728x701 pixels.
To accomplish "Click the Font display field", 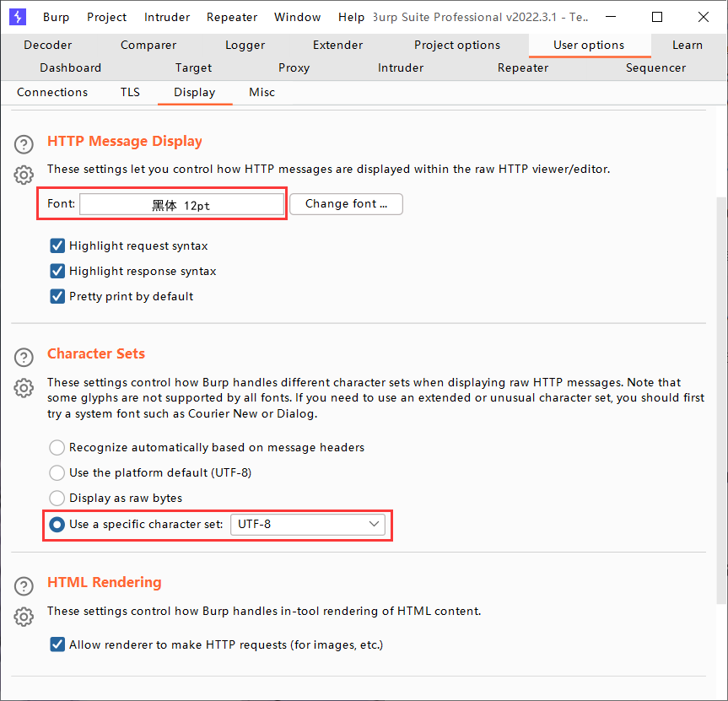I will pos(181,204).
